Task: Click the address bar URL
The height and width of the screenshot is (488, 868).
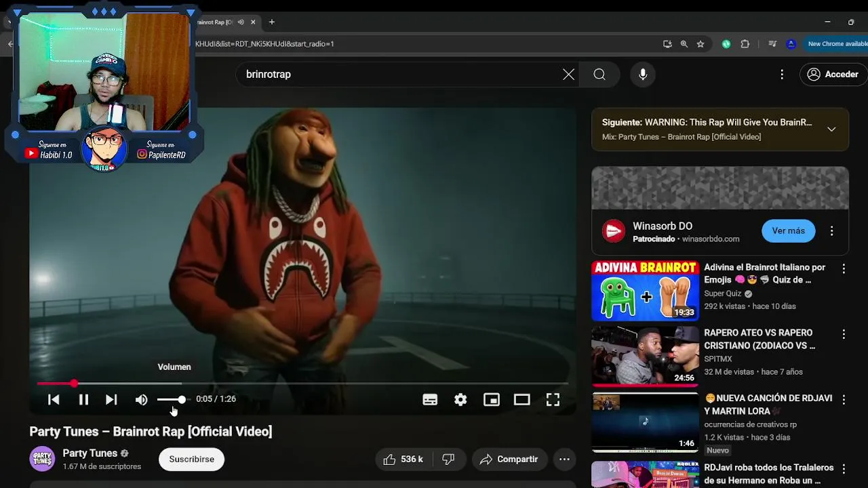Action: pyautogui.click(x=265, y=44)
